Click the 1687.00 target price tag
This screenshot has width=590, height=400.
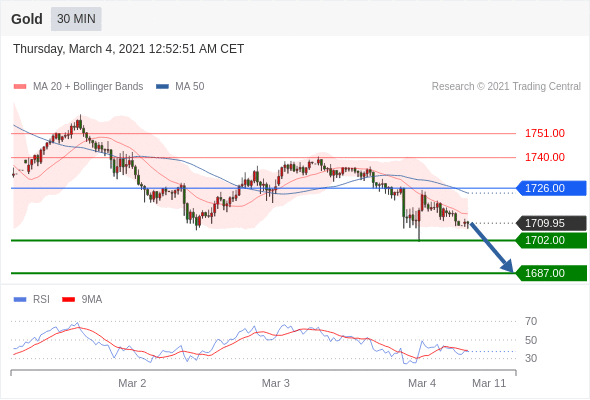[551, 273]
